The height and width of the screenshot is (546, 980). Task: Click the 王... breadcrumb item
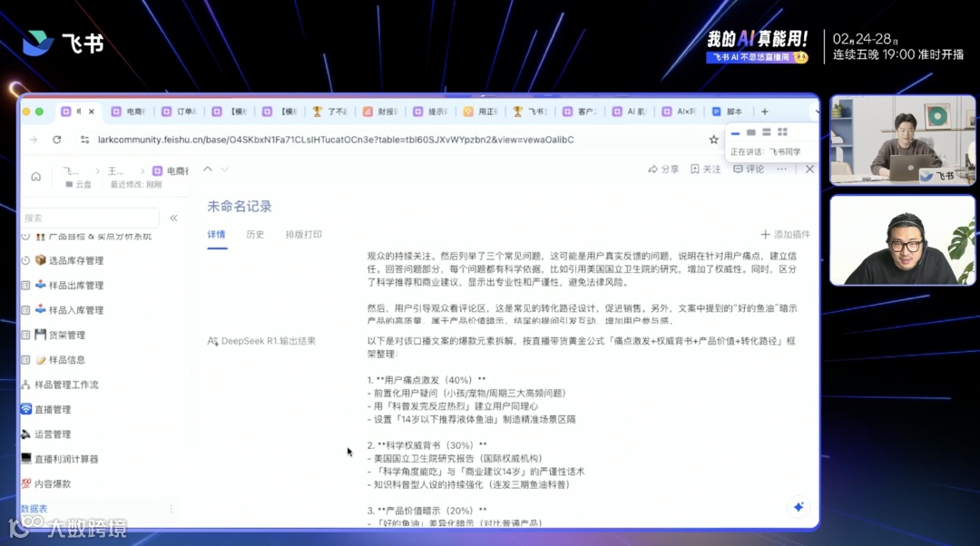coord(115,171)
